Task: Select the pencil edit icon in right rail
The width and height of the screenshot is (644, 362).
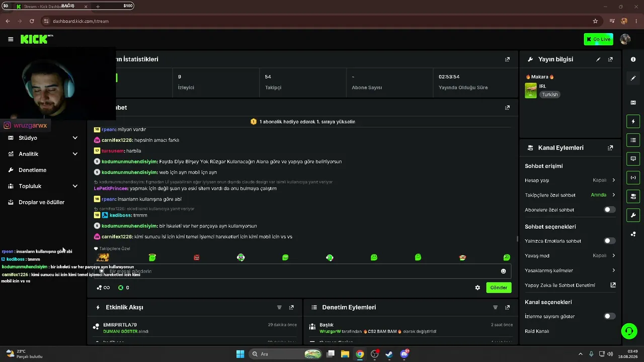Action: [x=633, y=78]
